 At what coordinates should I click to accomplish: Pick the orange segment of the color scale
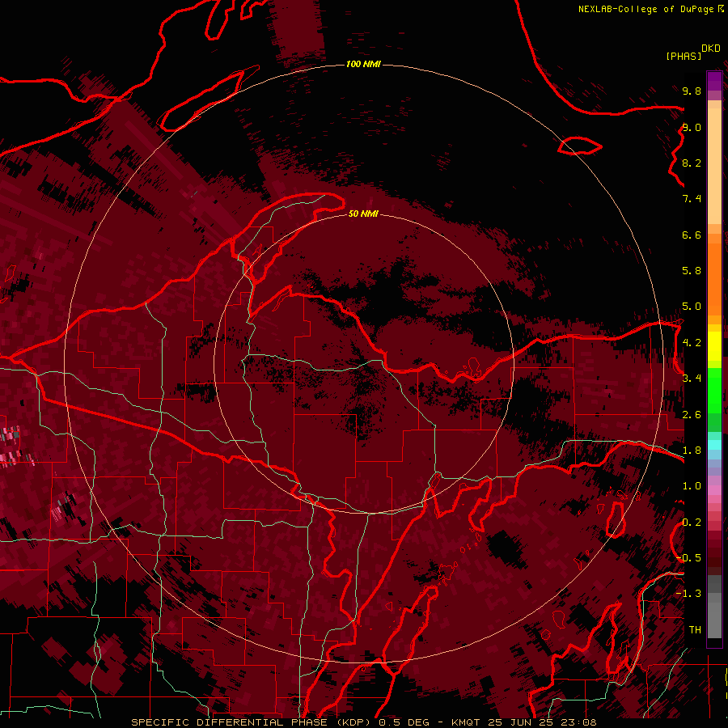714,280
